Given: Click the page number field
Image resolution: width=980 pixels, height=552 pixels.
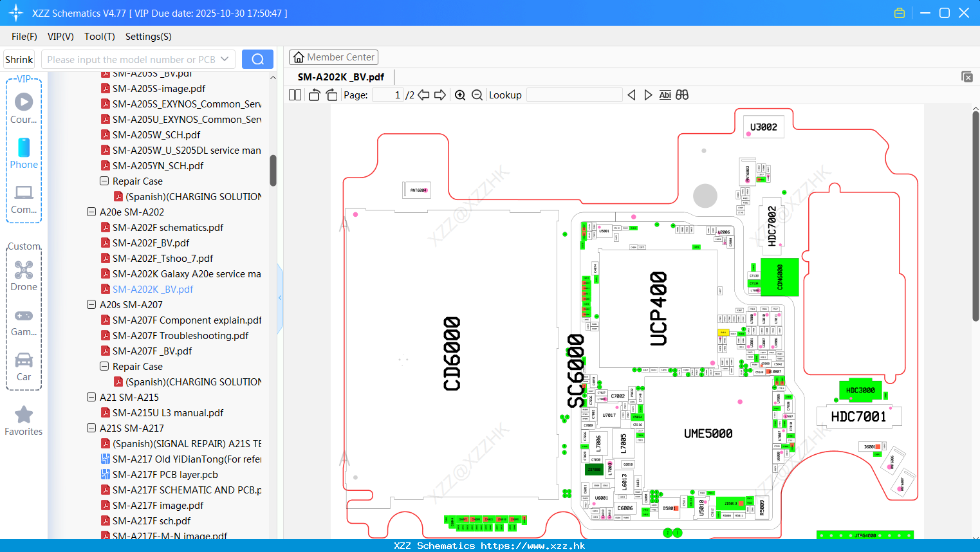Looking at the screenshot, I should click(388, 95).
